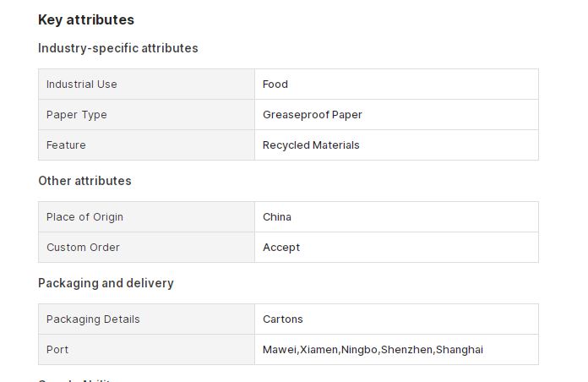Click Shanghai in the port list
This screenshot has height=382, width=588.
pyautogui.click(x=460, y=350)
